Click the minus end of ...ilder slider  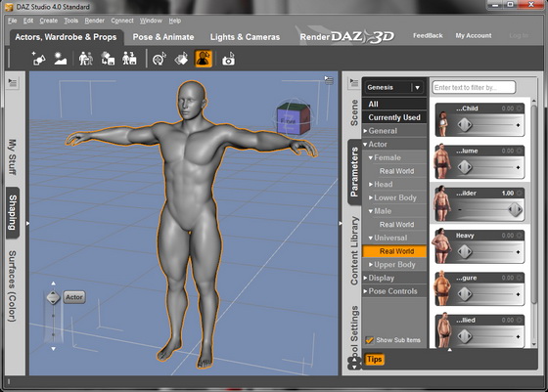click(460, 210)
